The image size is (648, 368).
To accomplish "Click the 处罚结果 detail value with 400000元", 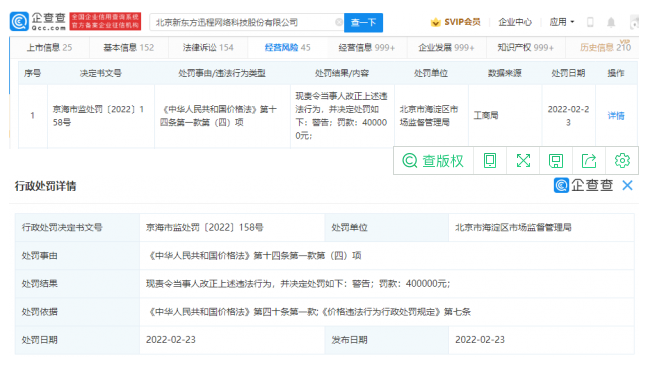I will click(298, 284).
